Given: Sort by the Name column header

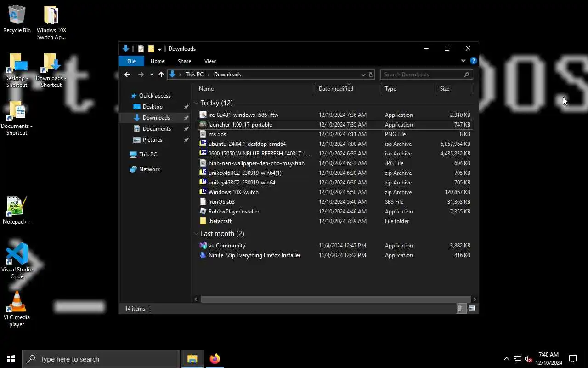Looking at the screenshot, I should click(x=256, y=89).
